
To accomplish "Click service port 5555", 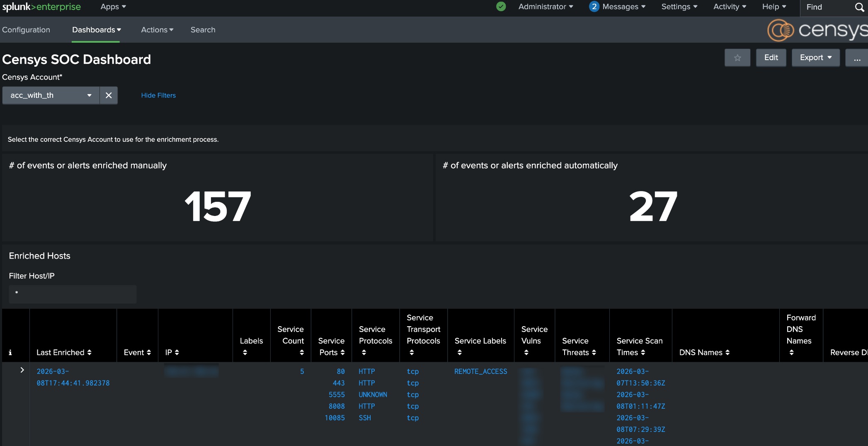I will 337,395.
